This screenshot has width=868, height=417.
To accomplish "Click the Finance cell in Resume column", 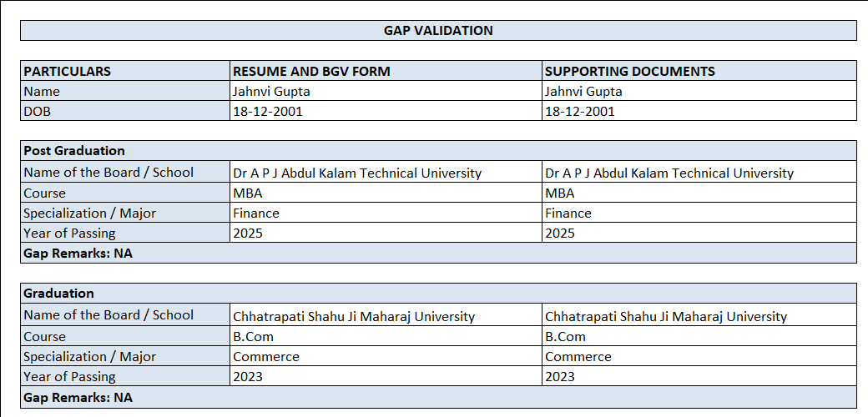I will 386,213.
